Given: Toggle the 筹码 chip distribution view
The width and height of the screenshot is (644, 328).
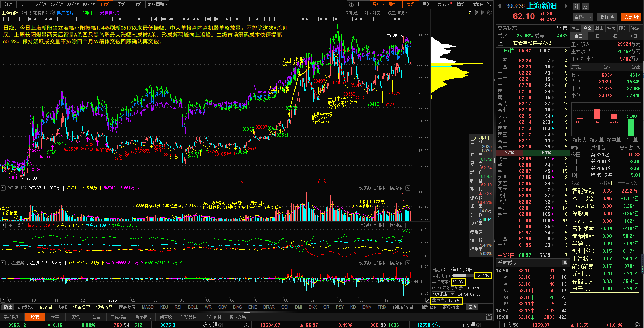Looking at the screenshot, I should pyautogui.click(x=410, y=4).
